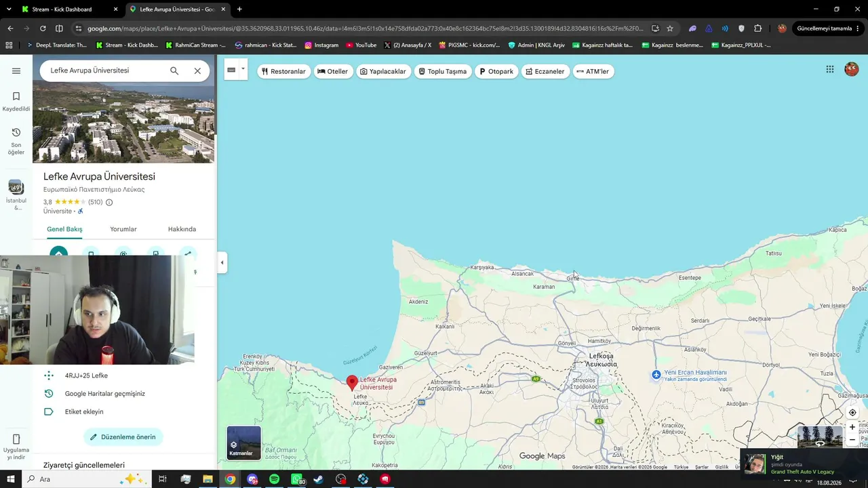This screenshot has width=868, height=488.
Task: Zoom in on the map
Action: click(x=852, y=427)
